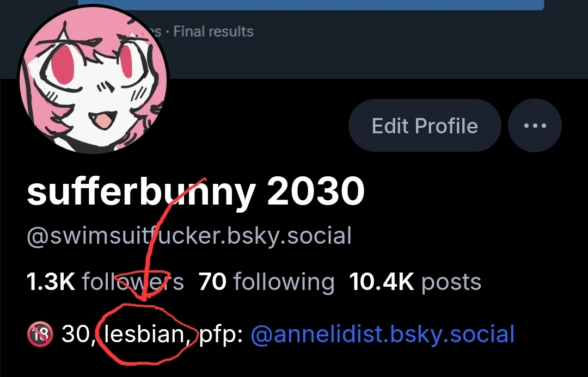
Task: Click the age 30 in bio
Action: [76, 334]
